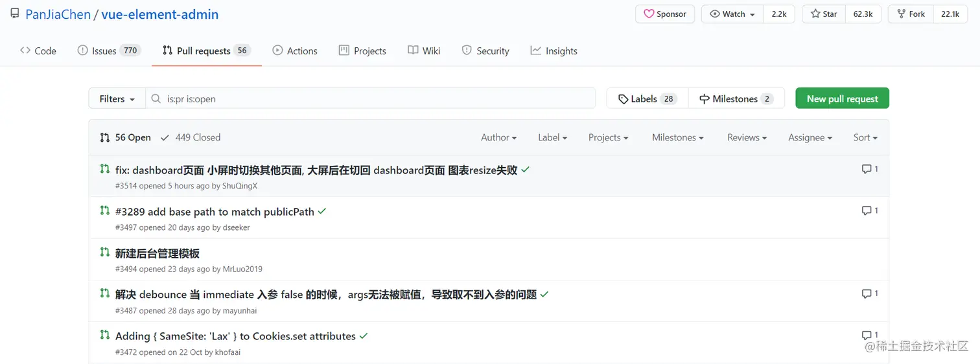980x364 pixels.
Task: Expand the Milestones filter dropdown
Action: (678, 137)
